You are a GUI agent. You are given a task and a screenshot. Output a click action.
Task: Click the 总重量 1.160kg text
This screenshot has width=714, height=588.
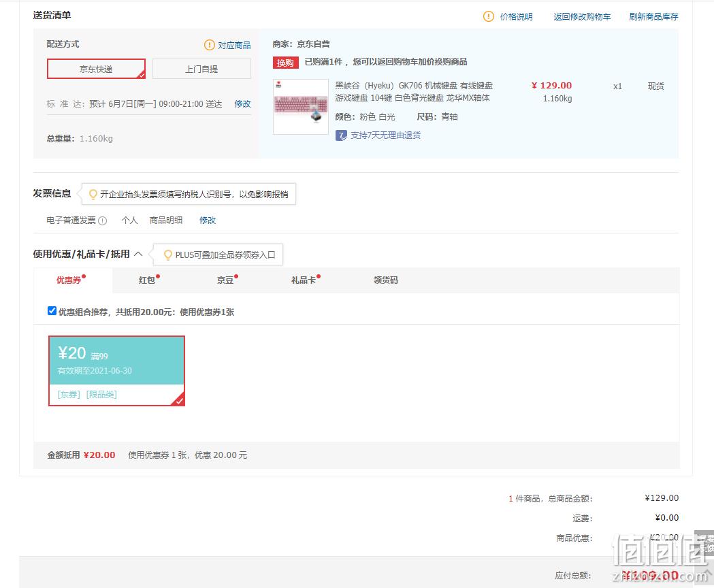point(80,138)
